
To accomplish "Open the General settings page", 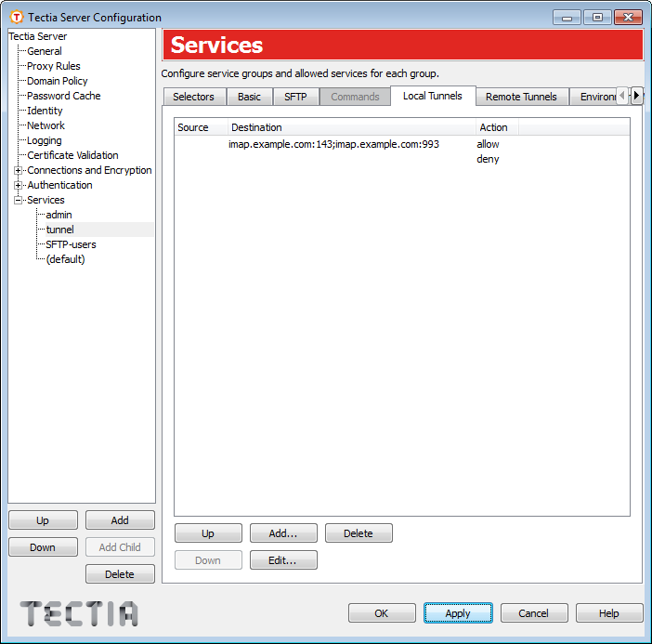I will (x=45, y=51).
